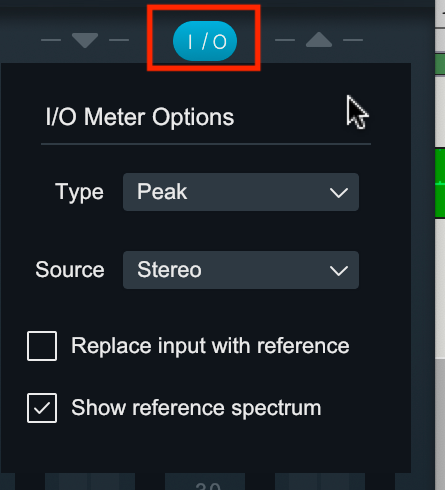This screenshot has height=490, width=445.
Task: Click the 3.0 level readout at bottom
Action: coord(208,485)
